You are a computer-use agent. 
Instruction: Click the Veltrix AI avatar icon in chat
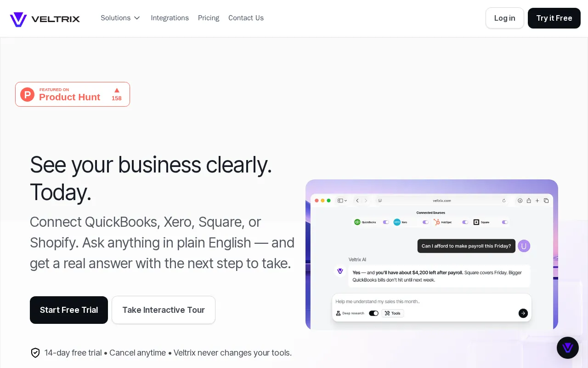340,271
